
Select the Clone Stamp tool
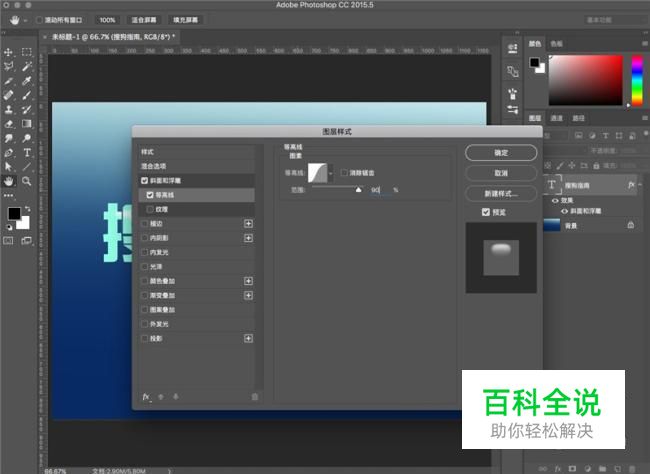tap(8, 110)
